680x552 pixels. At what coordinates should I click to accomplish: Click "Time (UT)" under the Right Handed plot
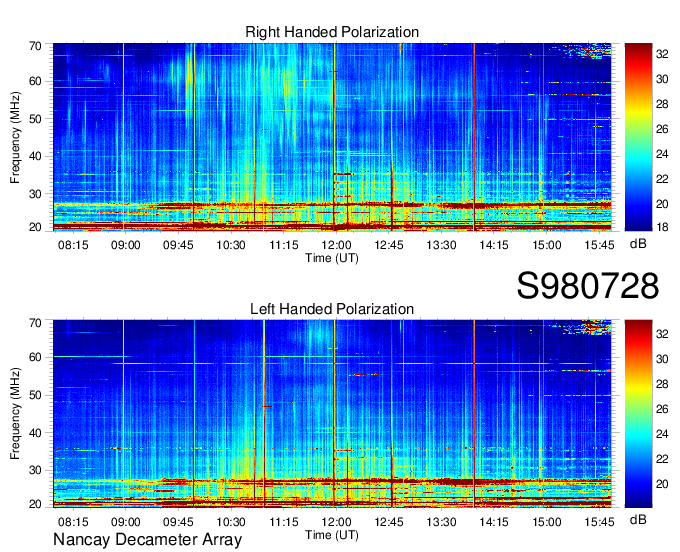click(332, 258)
